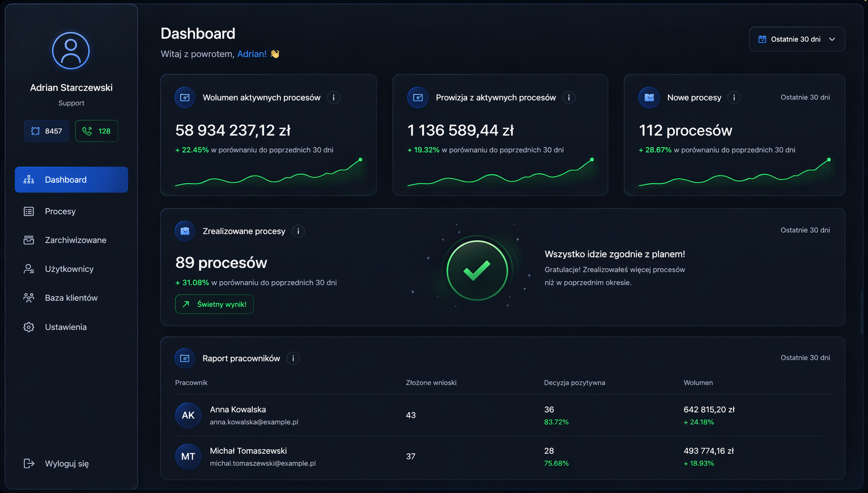Click the blue badge showing 8457
This screenshot has height=493, width=868.
(x=46, y=131)
